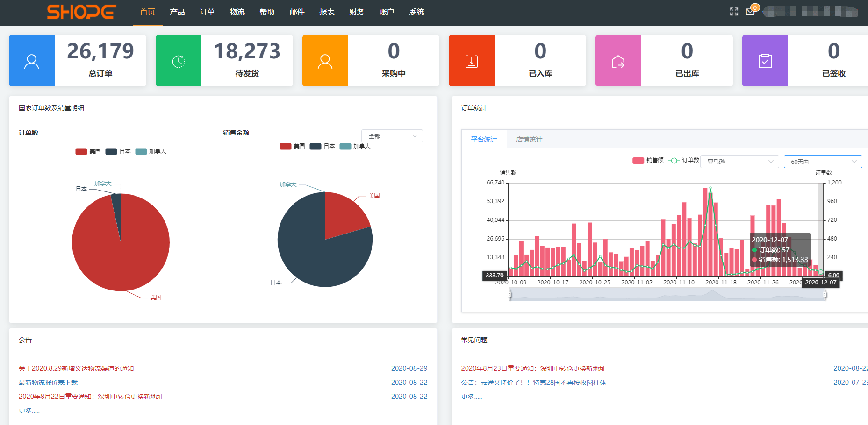Click the pink outbound icon on 已出库 card
This screenshot has width=868, height=425.
(x=618, y=61)
